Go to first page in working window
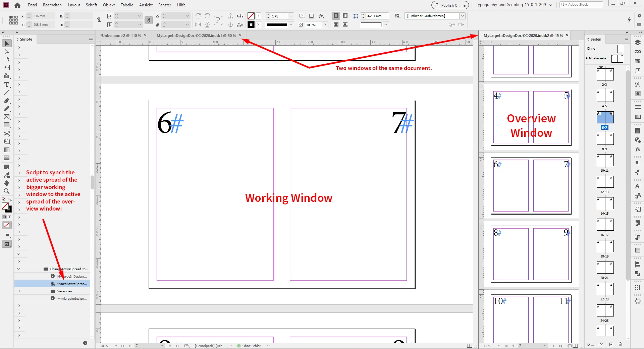This screenshot has height=349, width=644. [x=123, y=346]
